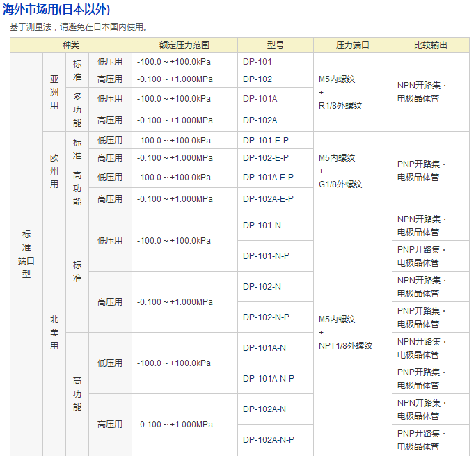
Task: Click the DP-102A-N model entry
Action: click(264, 409)
